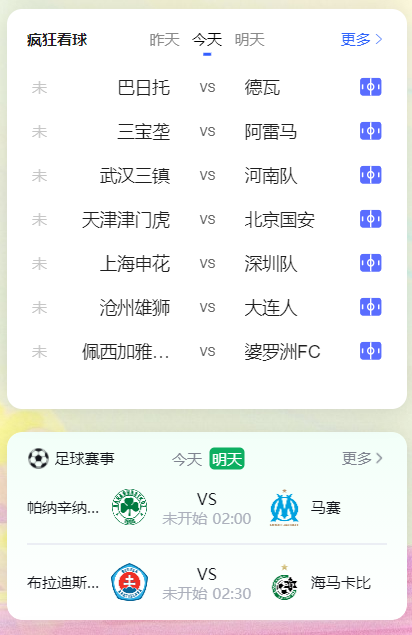This screenshot has width=412, height=635.
Task: Open pitch icon for 天津津门虎 vs 北京国安
Action: tap(370, 219)
